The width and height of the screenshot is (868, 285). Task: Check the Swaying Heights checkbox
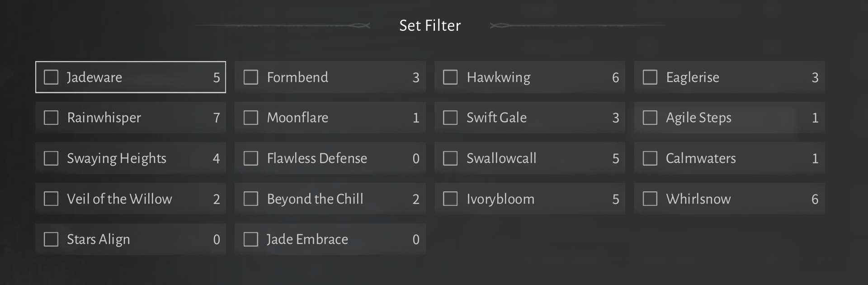click(51, 158)
